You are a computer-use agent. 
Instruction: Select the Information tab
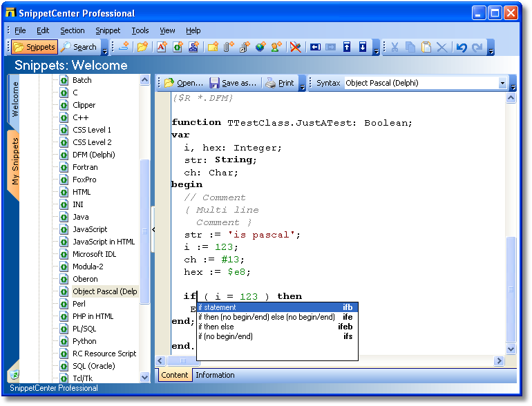tap(215, 375)
